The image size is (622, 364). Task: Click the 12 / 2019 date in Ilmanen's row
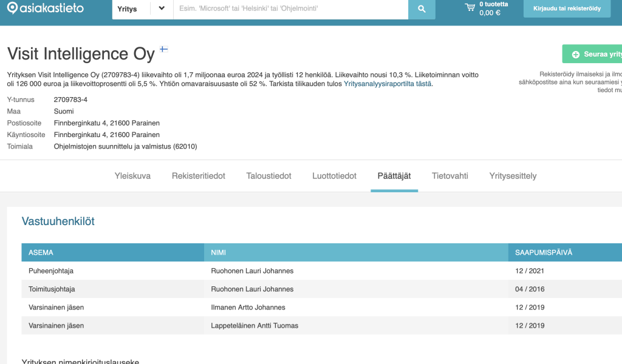pos(530,308)
